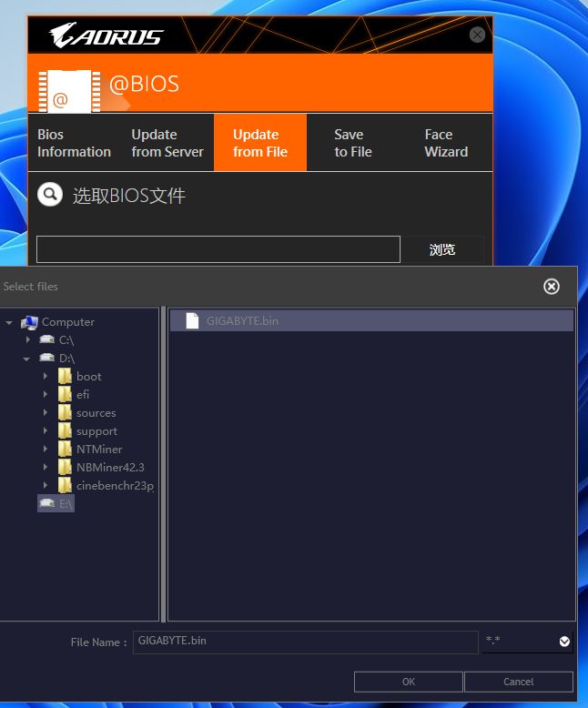Screen dimensions: 588x708
Task: Collapse the D:\ drive node
Action: click(26, 359)
